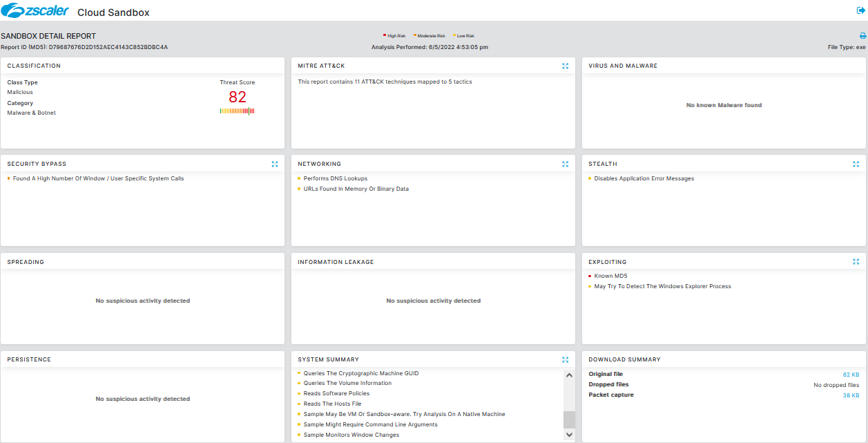Click the Information Leakage no-activity message
The height and width of the screenshot is (443, 868).
433,301
